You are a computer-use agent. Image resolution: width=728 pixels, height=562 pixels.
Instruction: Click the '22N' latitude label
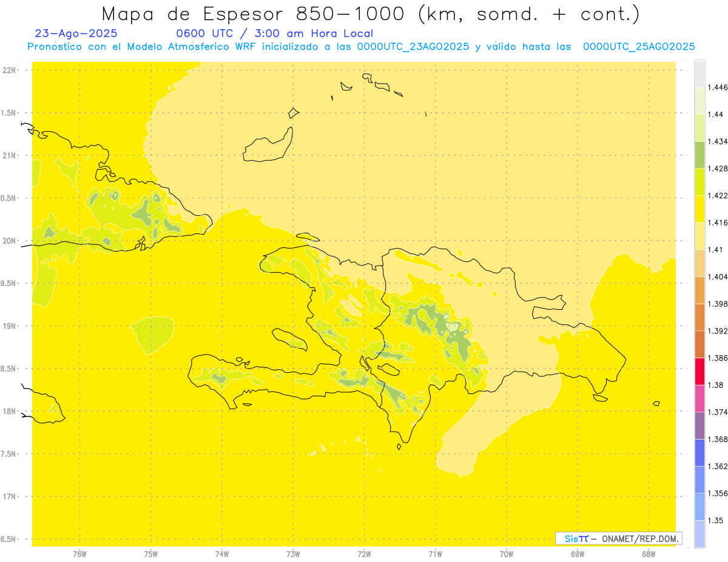[10, 70]
